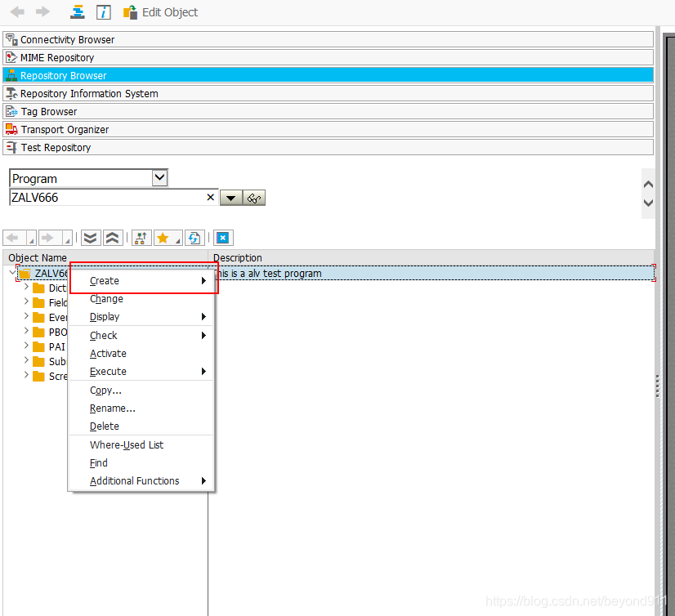Clear the program name using the X icon
Viewport: 675px width, 616px height.
click(x=210, y=197)
